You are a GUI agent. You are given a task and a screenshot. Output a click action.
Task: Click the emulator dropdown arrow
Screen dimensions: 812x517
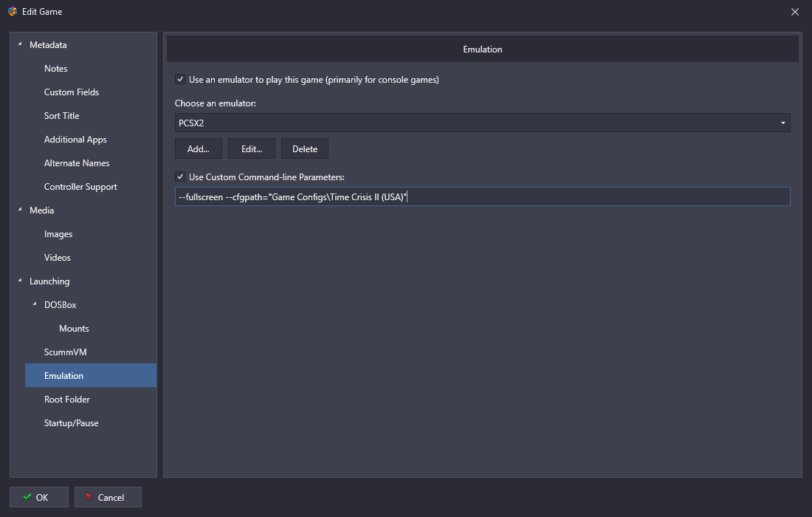[x=782, y=123]
